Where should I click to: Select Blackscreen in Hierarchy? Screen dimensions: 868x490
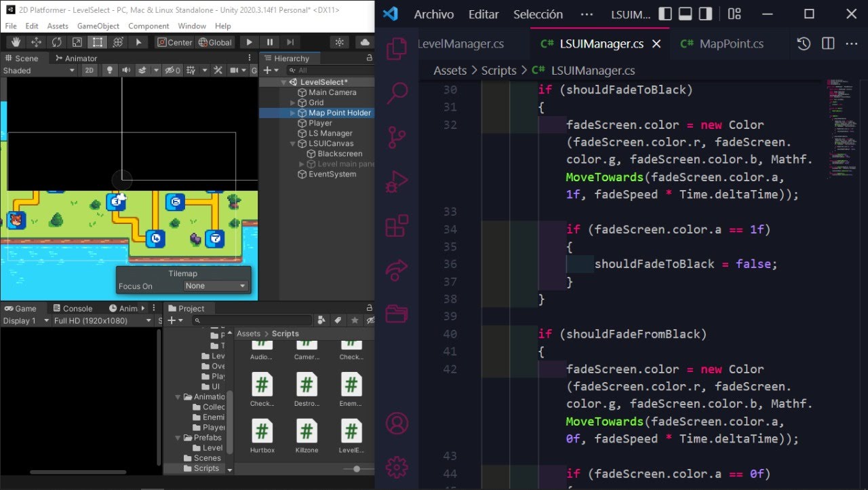(x=340, y=153)
